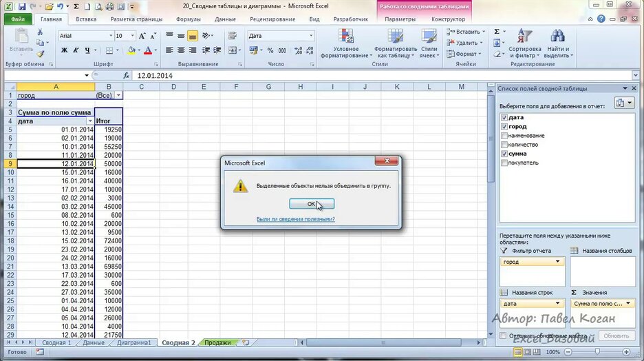This screenshot has width=644, height=361.
Task: Switch to the Формулы ribbon tab
Action: click(x=188, y=19)
